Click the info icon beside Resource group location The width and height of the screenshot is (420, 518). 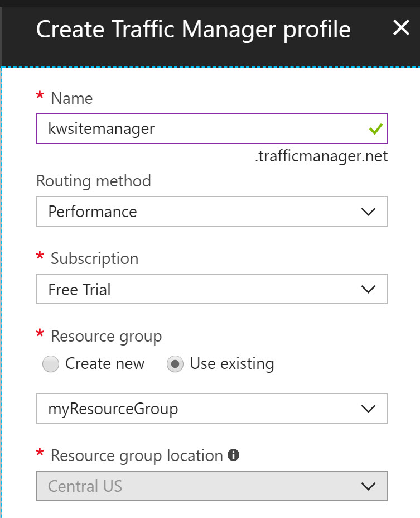[233, 455]
